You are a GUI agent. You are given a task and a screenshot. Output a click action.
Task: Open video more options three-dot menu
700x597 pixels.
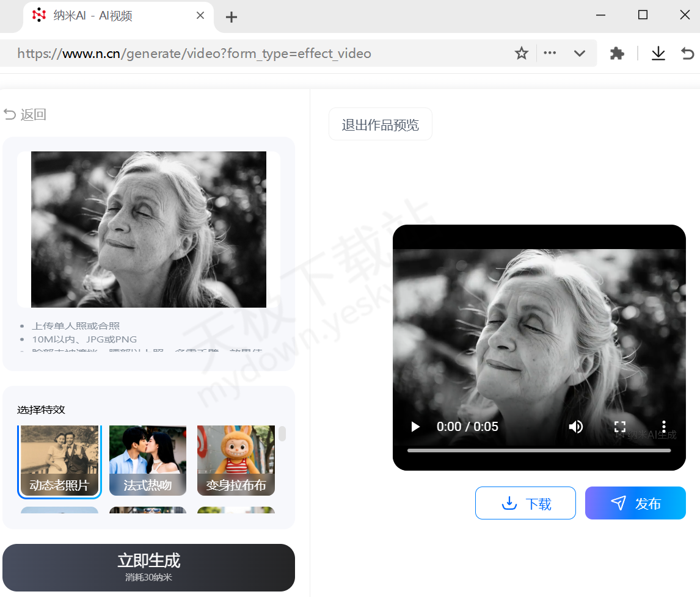coord(663,427)
